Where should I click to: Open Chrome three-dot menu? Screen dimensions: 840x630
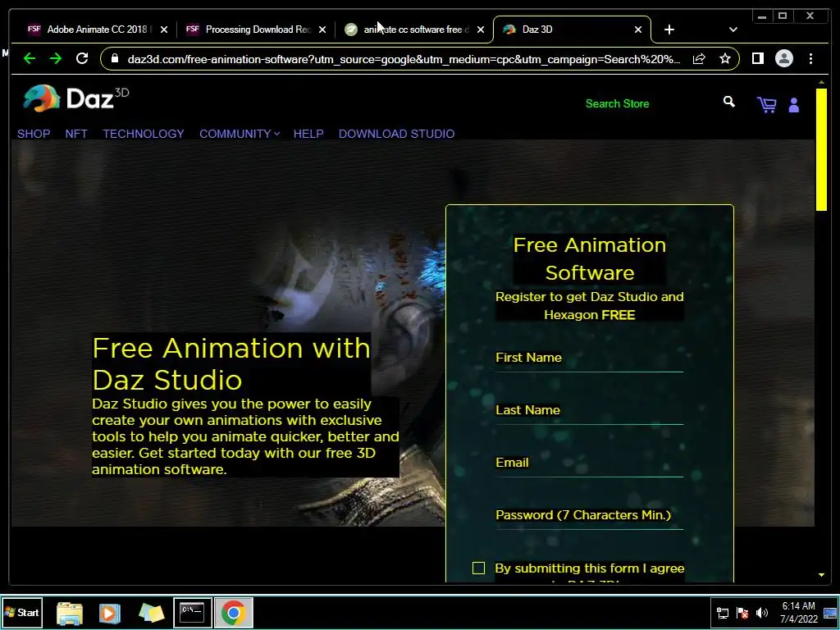[x=811, y=58]
